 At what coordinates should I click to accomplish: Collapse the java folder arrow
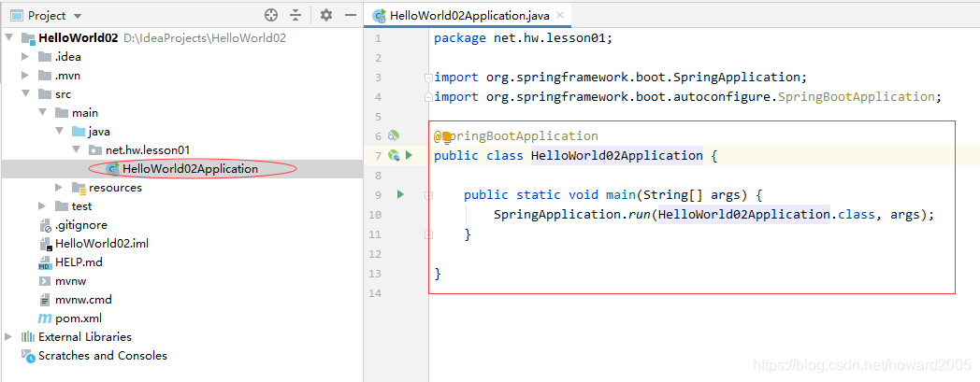point(59,132)
